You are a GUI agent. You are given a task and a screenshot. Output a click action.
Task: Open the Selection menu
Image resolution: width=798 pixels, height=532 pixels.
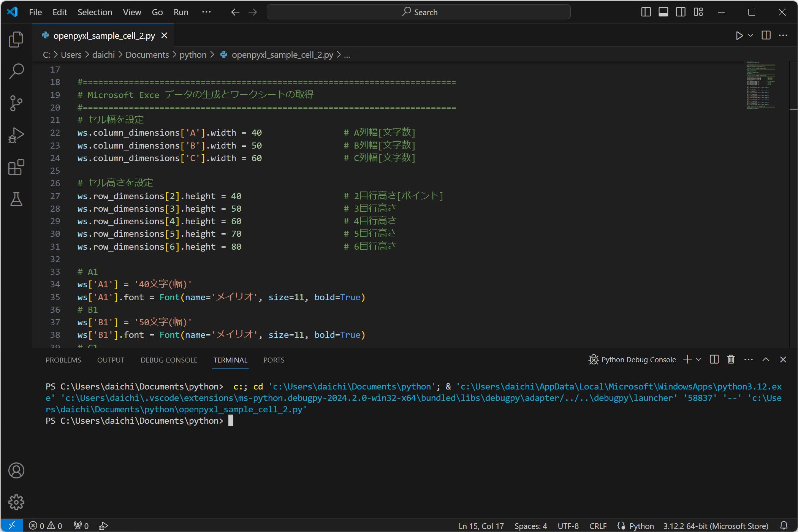(x=95, y=12)
